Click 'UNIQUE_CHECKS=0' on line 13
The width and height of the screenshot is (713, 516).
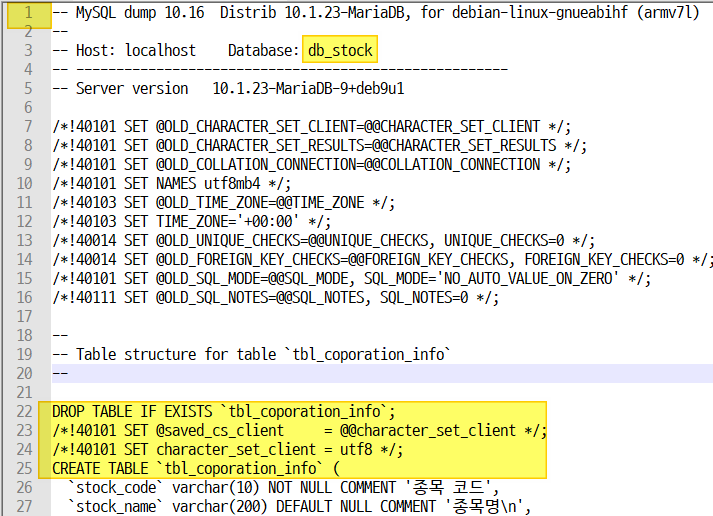[504, 240]
